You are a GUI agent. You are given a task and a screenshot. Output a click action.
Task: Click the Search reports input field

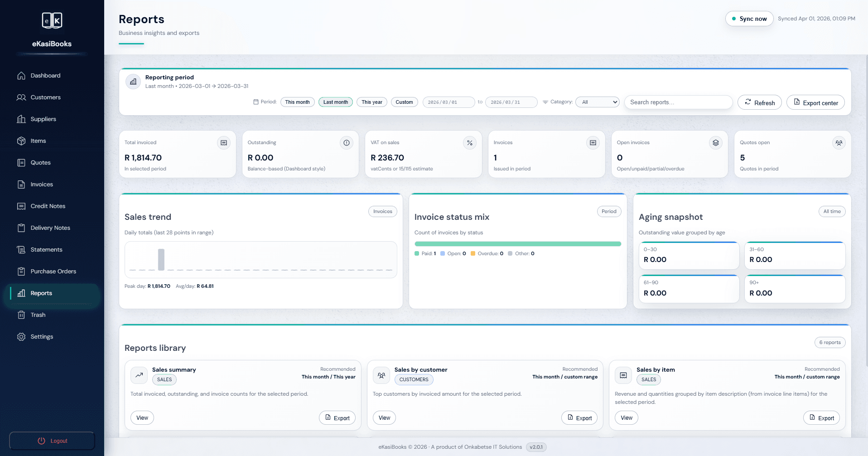(678, 102)
